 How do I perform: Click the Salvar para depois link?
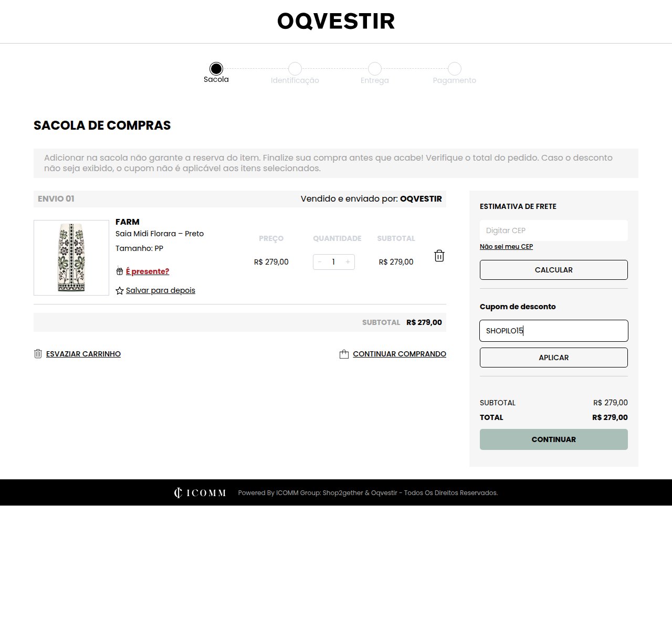pyautogui.click(x=161, y=290)
